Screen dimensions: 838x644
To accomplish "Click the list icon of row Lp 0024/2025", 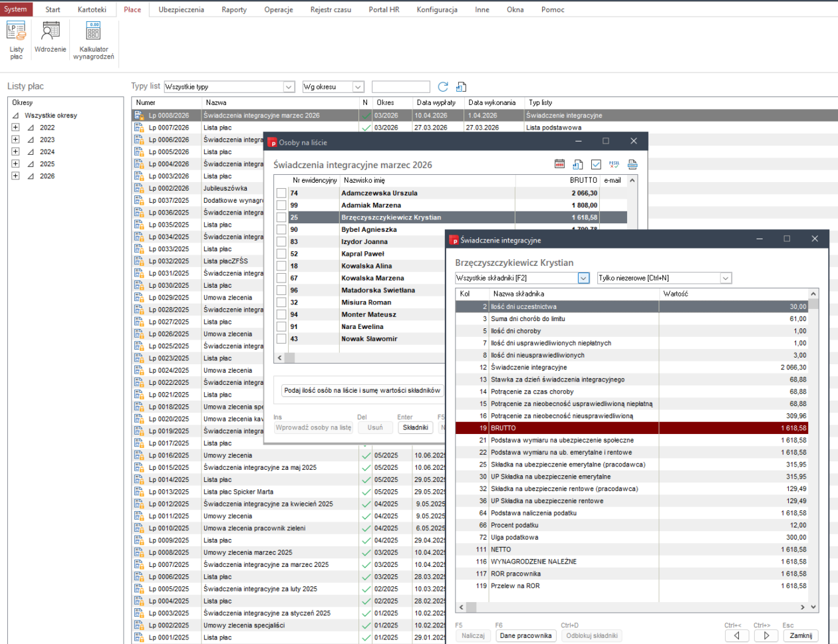I will [x=140, y=370].
